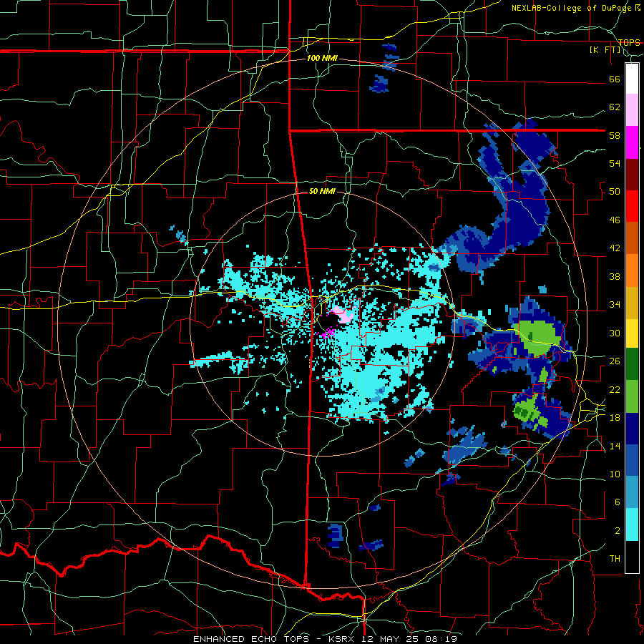Screen dimensions: 644x644
Task: Click the dark red swatch in the legend
Action: tap(632, 175)
